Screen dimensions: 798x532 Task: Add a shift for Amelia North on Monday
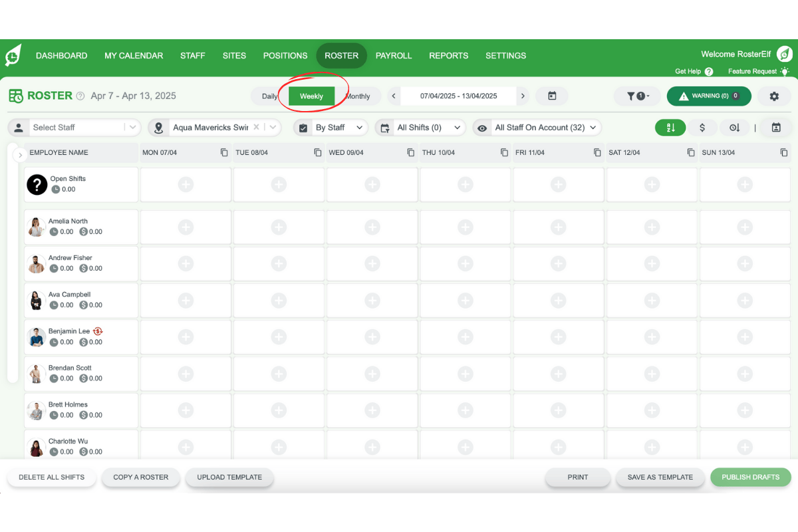point(186,227)
